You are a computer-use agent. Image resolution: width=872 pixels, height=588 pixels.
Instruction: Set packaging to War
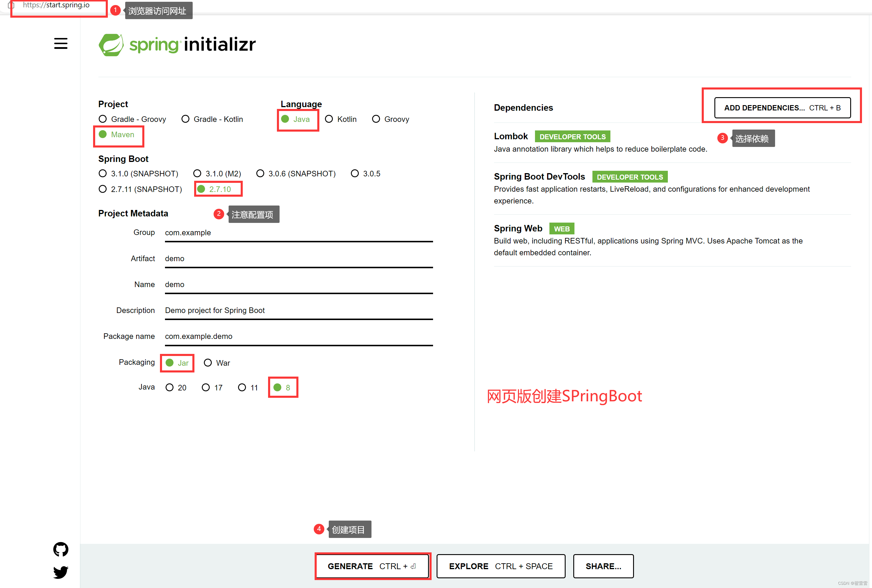coord(217,363)
